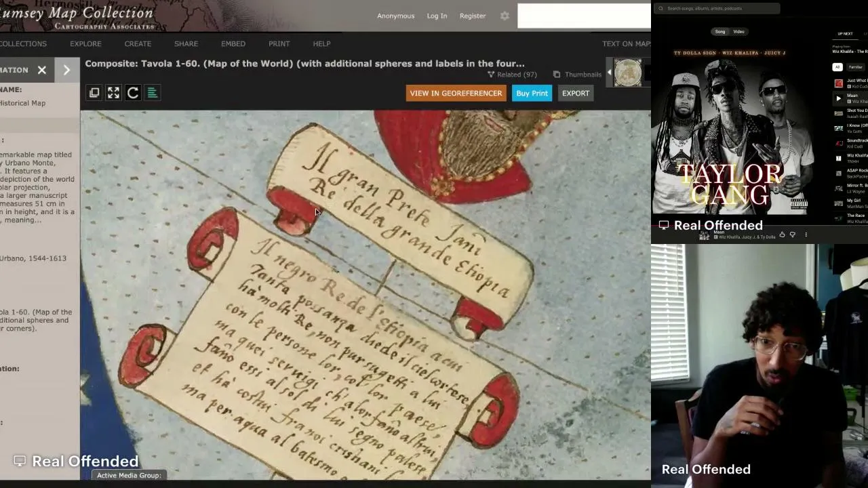The image size is (868, 488).
Task: Expand the side panel using the right chevron
Action: [66, 70]
